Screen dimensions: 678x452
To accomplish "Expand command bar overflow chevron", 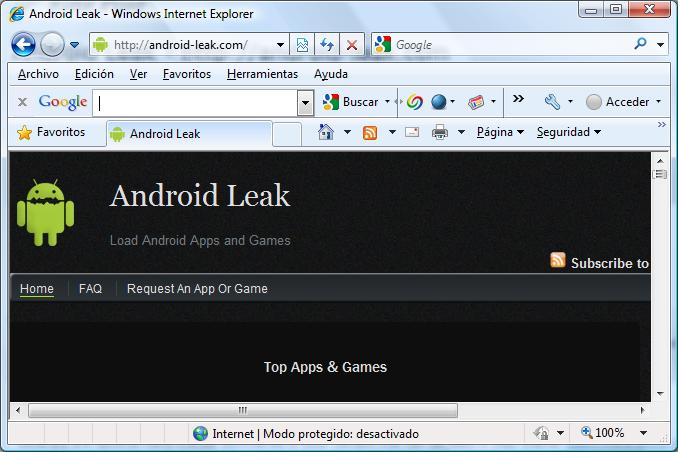I will pyautogui.click(x=662, y=125).
